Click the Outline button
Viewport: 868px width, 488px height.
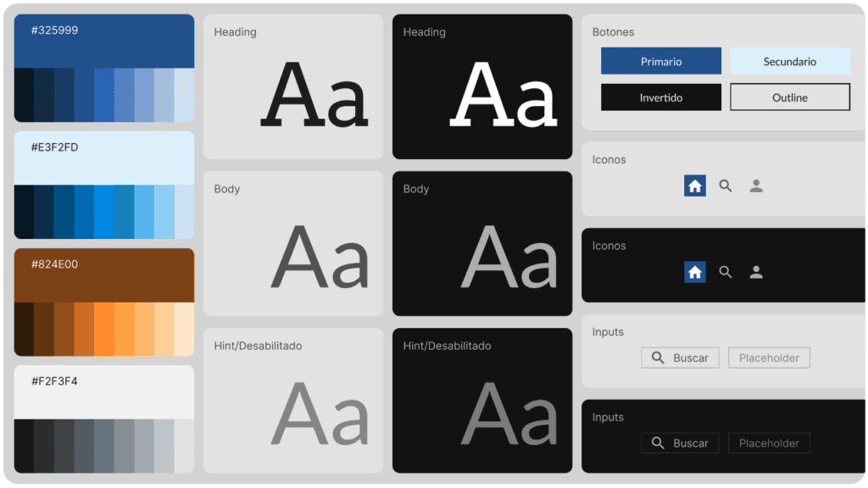coord(790,97)
